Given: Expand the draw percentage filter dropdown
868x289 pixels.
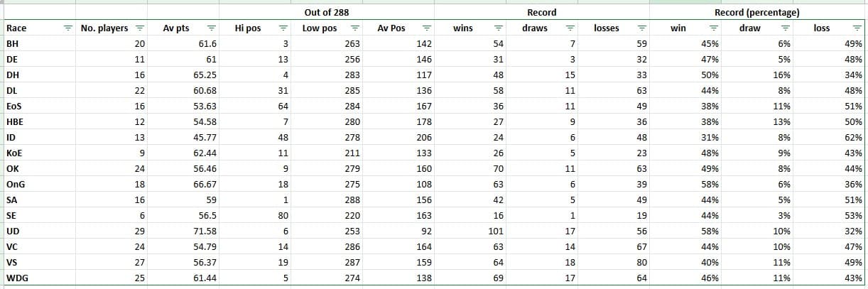Looking at the screenshot, I should tap(786, 28).
